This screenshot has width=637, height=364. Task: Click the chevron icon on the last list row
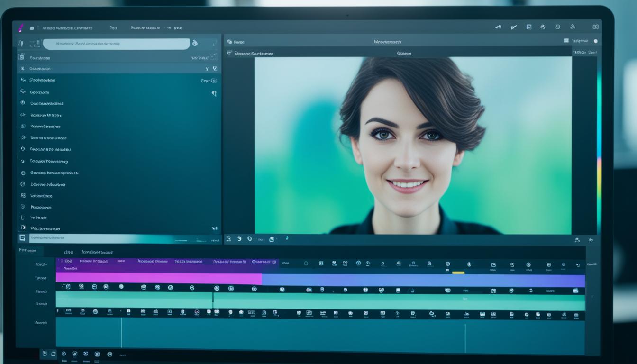(x=214, y=228)
